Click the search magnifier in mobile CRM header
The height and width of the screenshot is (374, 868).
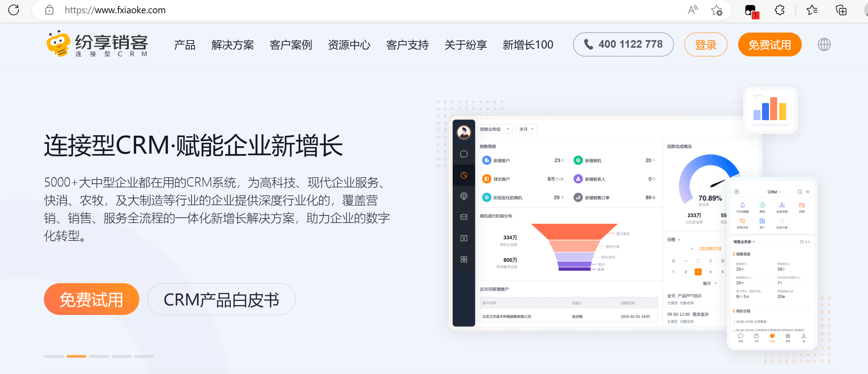click(x=800, y=192)
